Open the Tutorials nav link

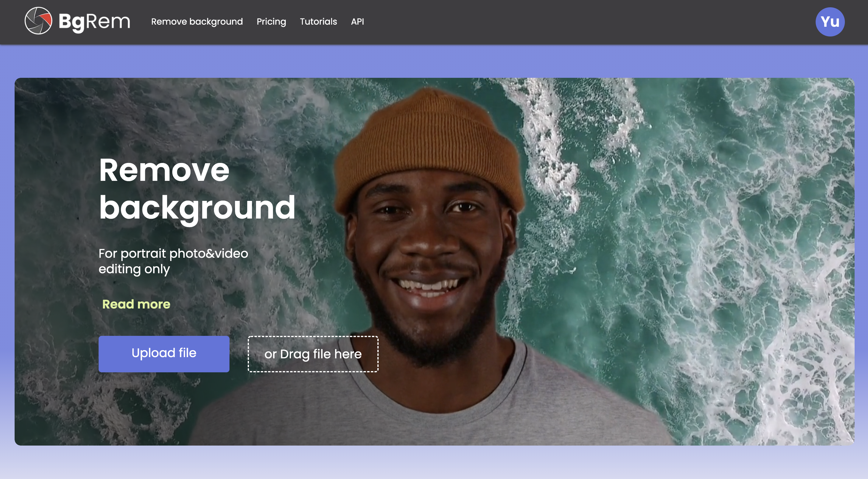coord(318,22)
